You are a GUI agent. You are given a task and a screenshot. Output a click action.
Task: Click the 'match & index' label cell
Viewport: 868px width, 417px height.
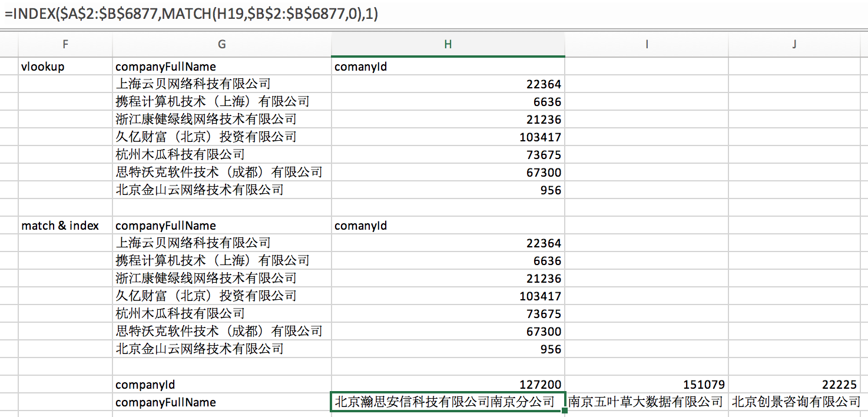click(65, 226)
